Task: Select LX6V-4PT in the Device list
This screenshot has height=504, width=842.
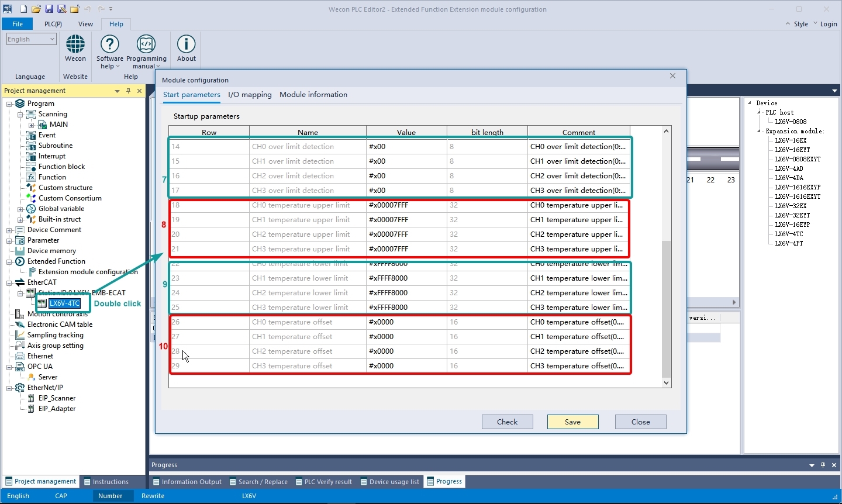Action: point(789,243)
